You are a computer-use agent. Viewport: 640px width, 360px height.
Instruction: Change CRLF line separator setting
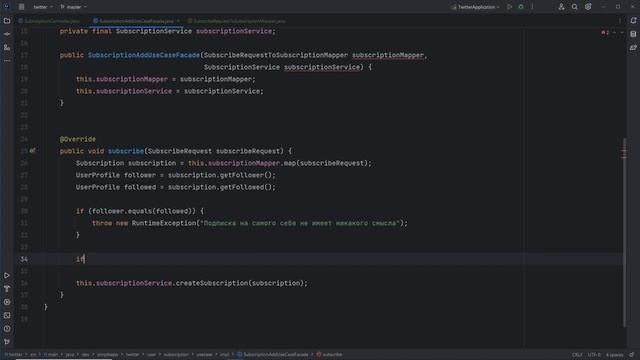click(577, 355)
